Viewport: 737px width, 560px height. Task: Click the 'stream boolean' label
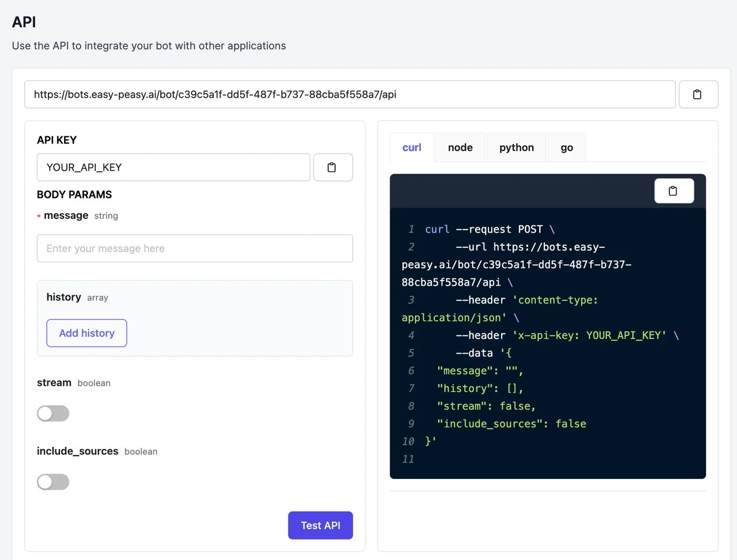click(x=74, y=383)
